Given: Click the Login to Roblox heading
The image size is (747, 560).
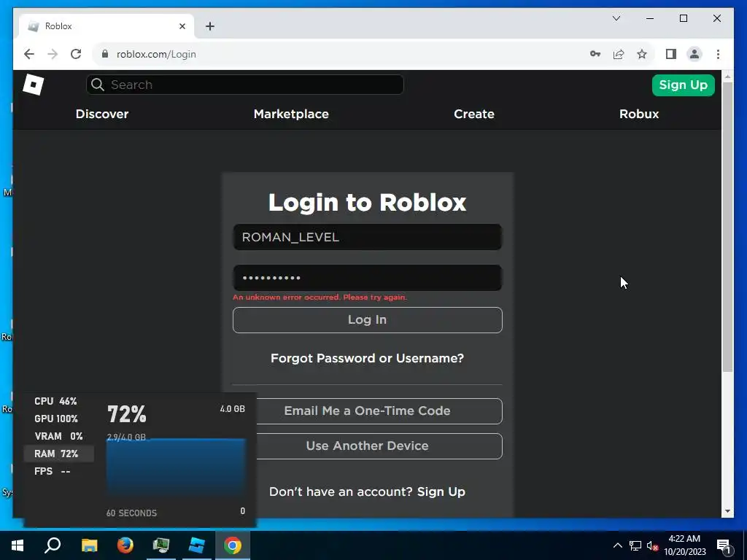Looking at the screenshot, I should [368, 203].
